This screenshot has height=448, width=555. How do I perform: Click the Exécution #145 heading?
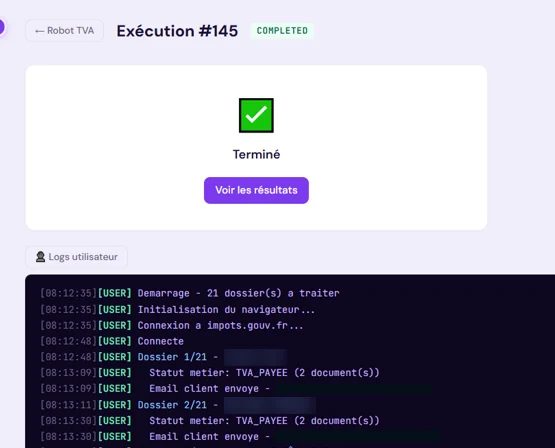click(x=177, y=31)
